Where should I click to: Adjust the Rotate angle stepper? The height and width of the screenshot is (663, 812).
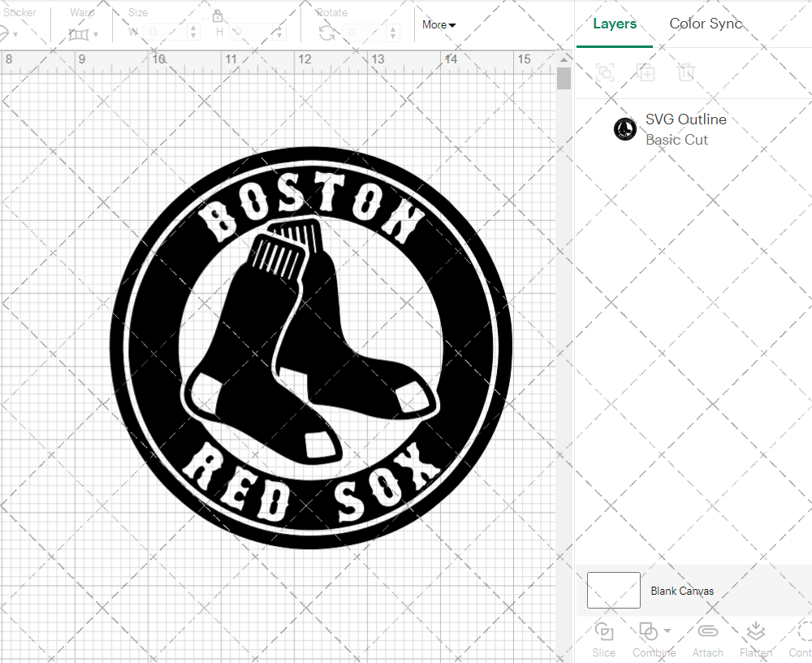393,32
